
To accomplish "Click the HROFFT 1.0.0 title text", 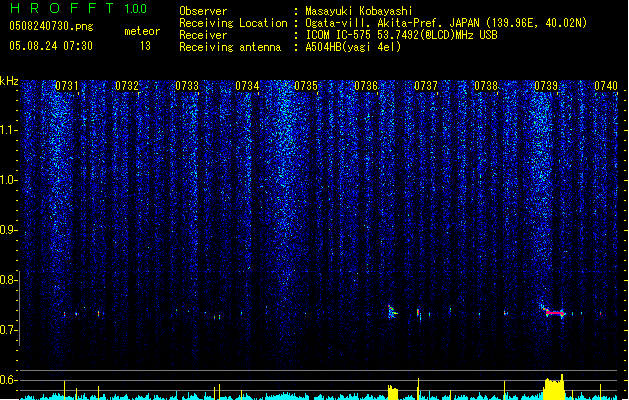I will pos(79,8).
